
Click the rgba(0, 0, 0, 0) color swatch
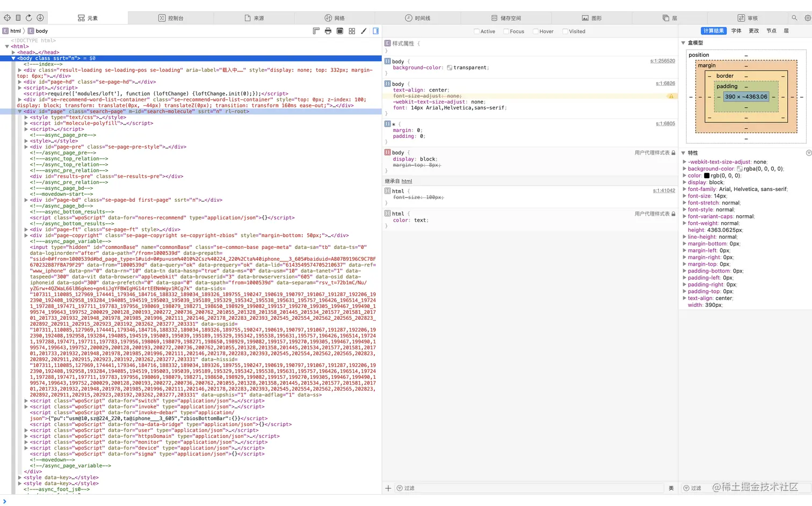pyautogui.click(x=740, y=168)
